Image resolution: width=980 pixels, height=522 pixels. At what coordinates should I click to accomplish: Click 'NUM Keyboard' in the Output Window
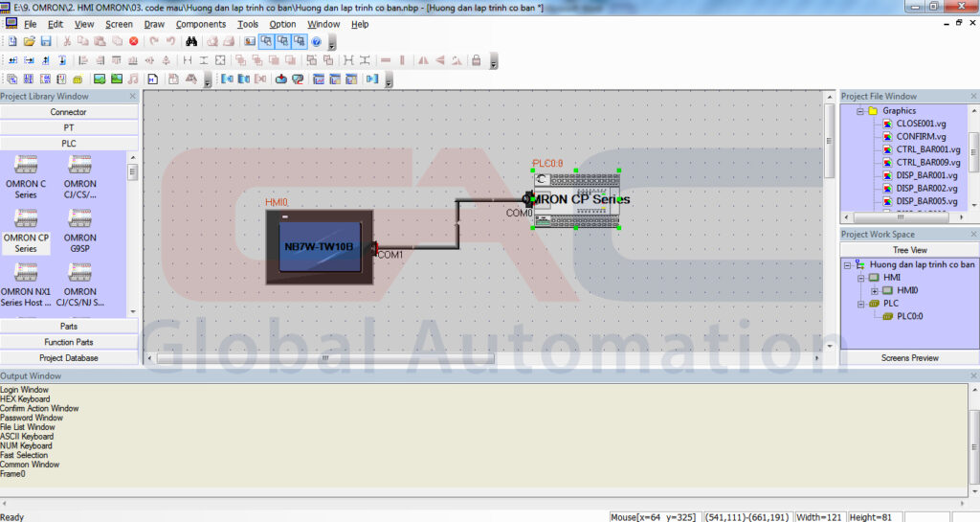pyautogui.click(x=26, y=445)
